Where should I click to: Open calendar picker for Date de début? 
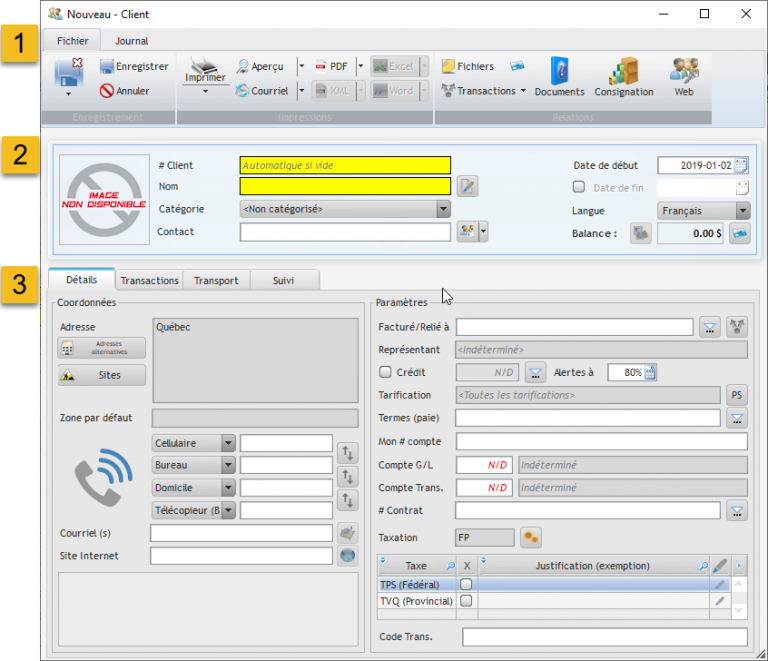pos(741,165)
